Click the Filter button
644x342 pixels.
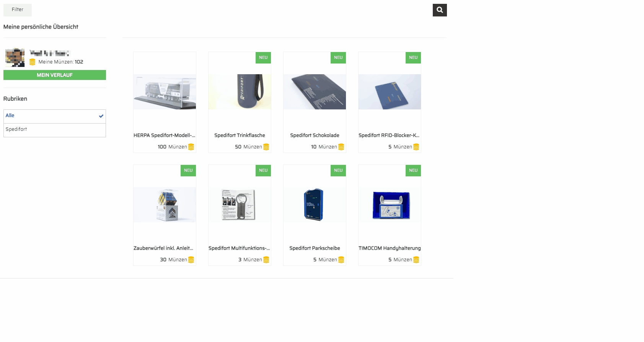[18, 10]
